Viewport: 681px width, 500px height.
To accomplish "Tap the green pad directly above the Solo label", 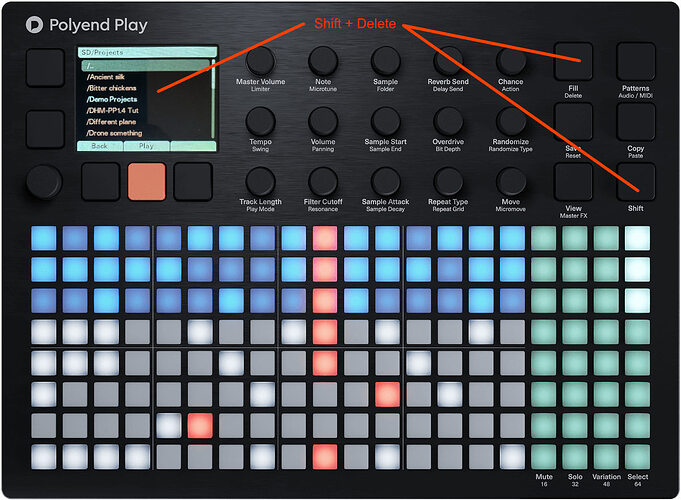I will [x=575, y=457].
